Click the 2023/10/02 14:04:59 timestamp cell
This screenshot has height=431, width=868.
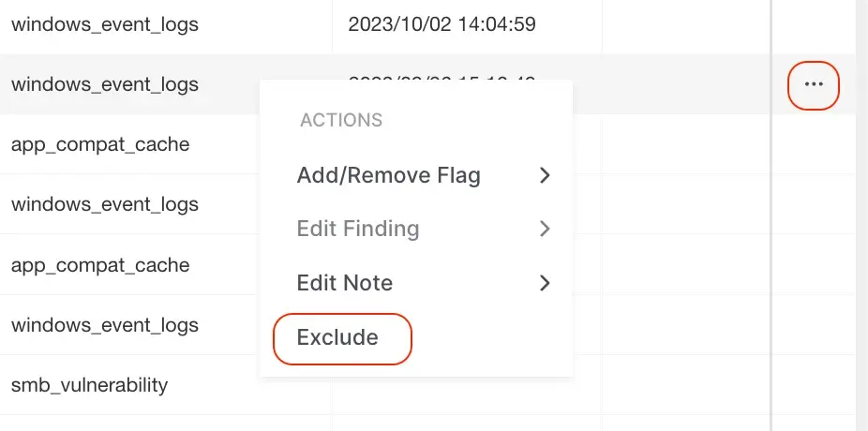(x=441, y=24)
